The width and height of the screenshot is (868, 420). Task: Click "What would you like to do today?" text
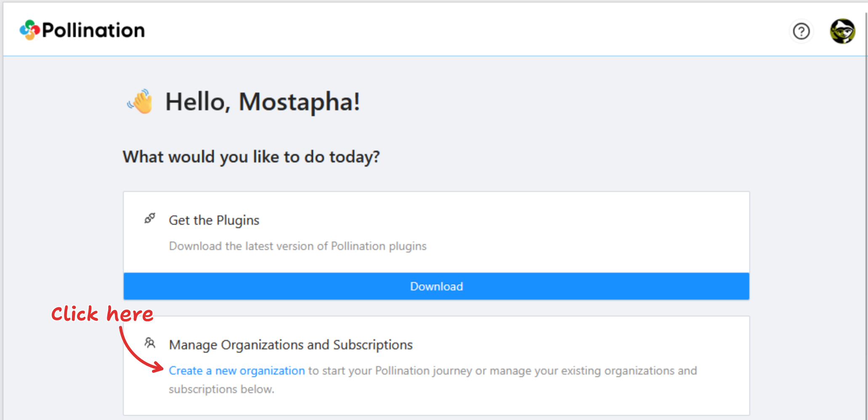251,157
